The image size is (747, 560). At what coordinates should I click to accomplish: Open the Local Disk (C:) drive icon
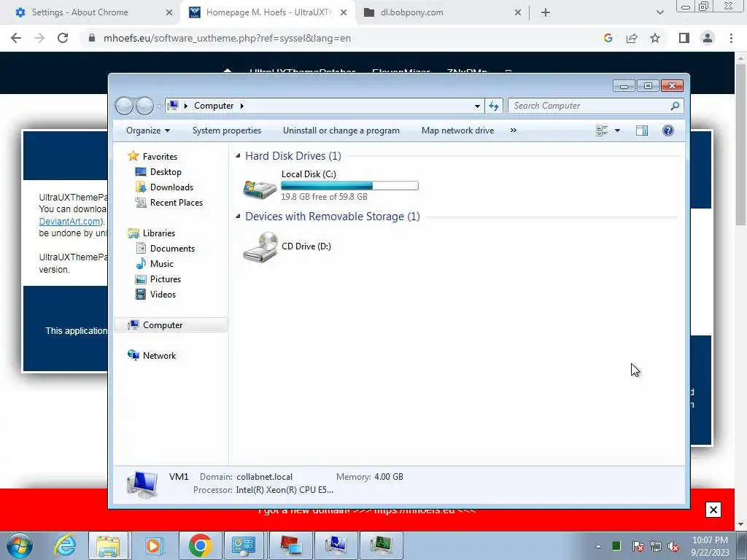260,189
